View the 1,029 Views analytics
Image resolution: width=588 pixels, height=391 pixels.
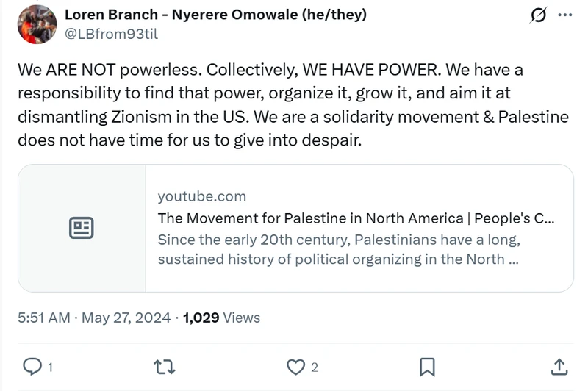click(x=221, y=318)
